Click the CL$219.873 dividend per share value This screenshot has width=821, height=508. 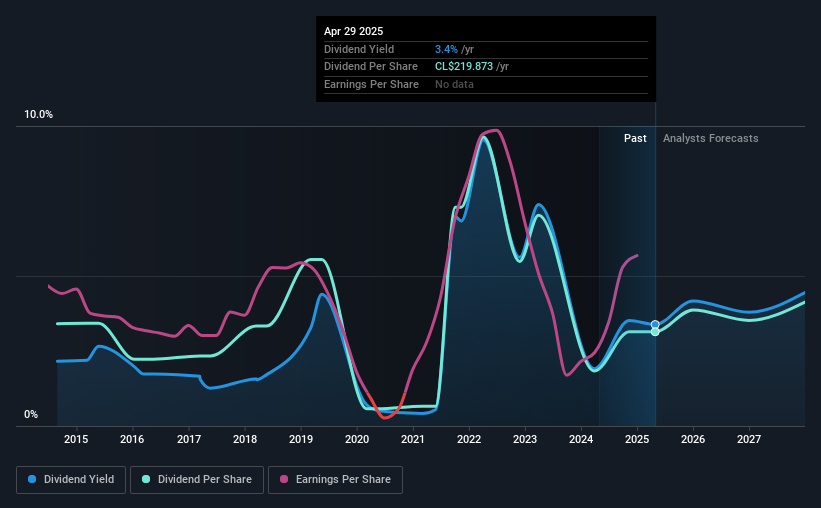[464, 67]
